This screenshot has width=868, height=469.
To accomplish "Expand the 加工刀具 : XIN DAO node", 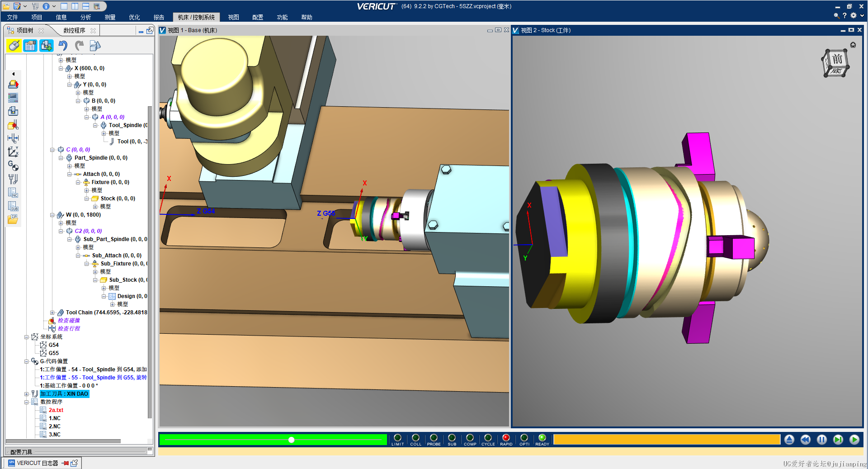I will coord(27,394).
